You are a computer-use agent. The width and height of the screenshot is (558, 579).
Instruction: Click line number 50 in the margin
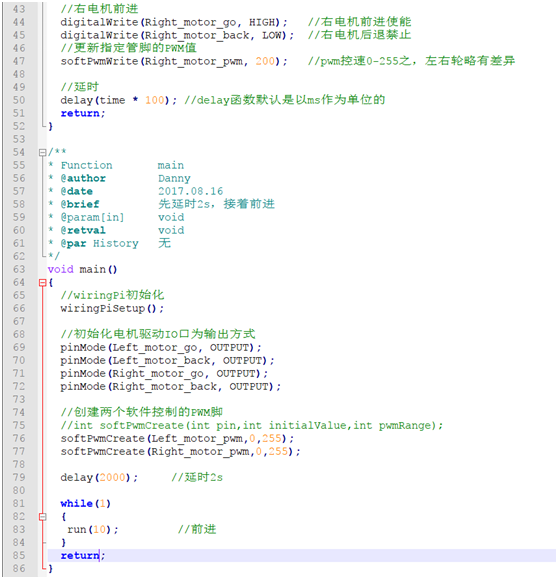(18, 100)
